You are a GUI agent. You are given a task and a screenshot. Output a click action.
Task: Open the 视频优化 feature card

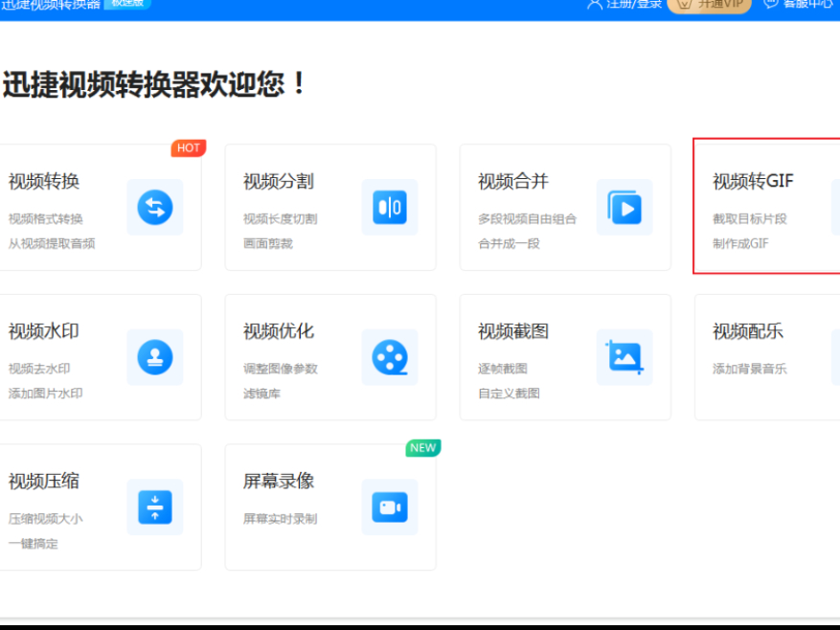[330, 357]
